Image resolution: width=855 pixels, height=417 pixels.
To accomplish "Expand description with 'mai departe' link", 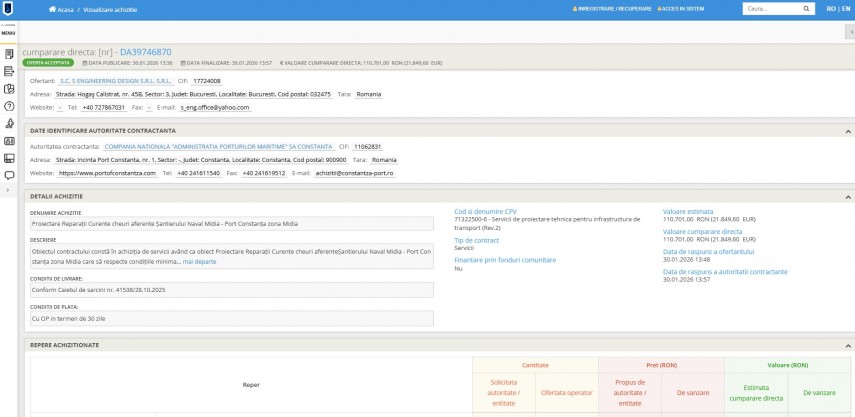I will [x=199, y=261].
